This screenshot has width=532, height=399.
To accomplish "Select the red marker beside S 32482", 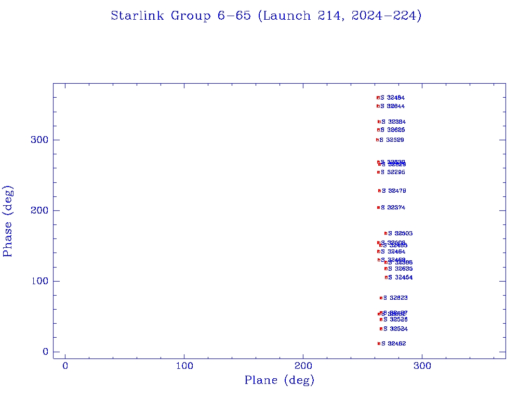I will (x=379, y=344).
